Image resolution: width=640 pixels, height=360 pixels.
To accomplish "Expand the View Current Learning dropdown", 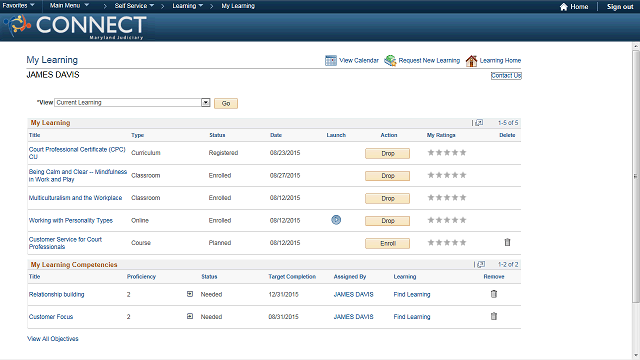I will [x=206, y=102].
